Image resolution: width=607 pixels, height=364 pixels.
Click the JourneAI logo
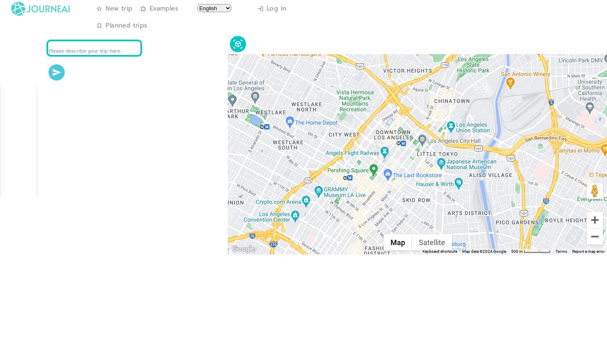tap(40, 9)
